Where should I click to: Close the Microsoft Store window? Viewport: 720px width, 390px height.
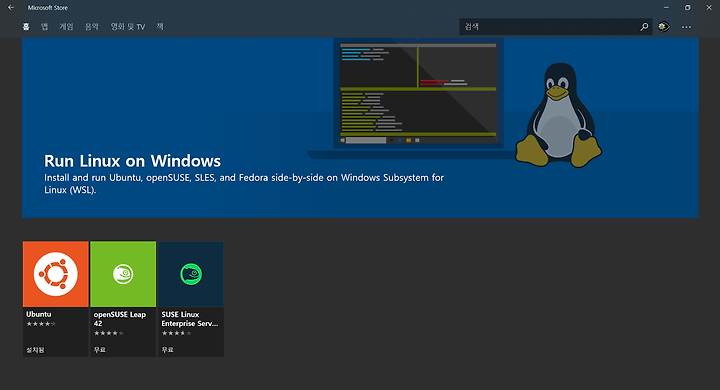[x=709, y=7]
